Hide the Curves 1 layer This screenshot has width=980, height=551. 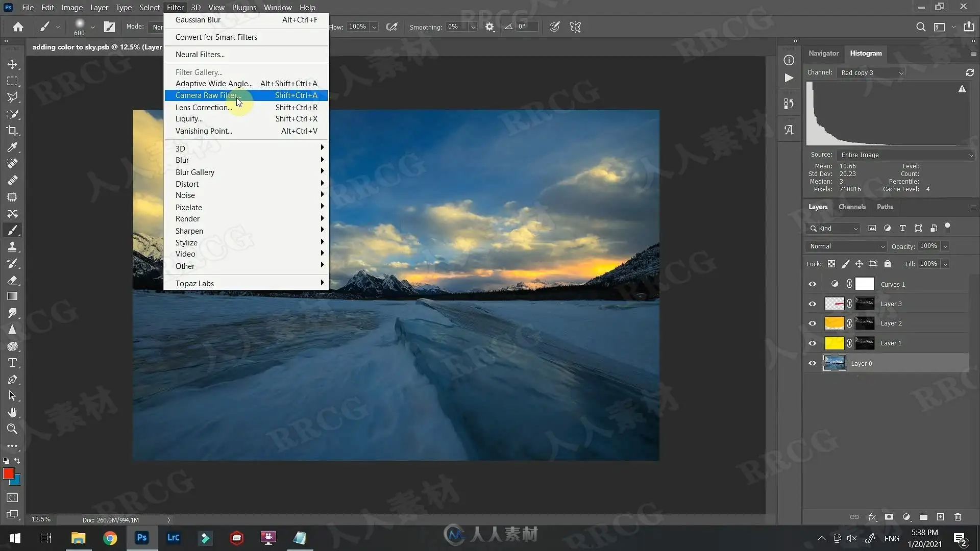812,284
